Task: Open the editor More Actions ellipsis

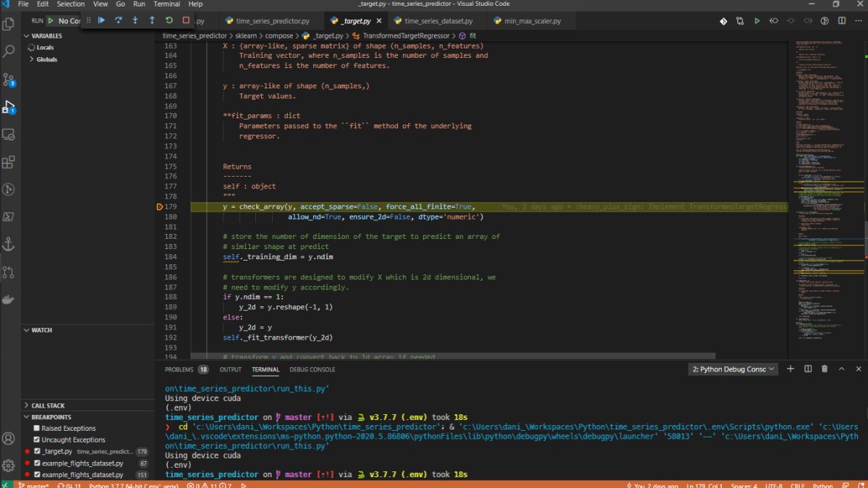Action: (858, 21)
